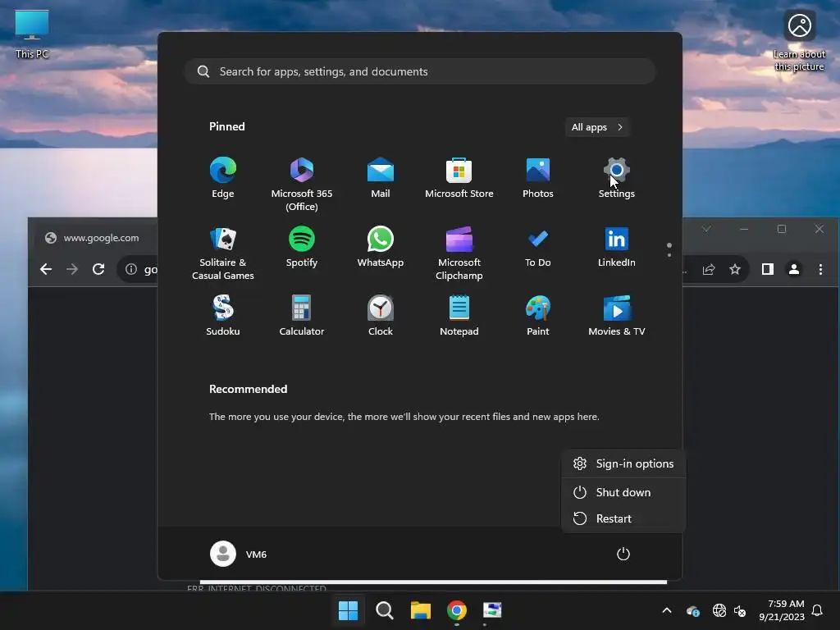This screenshot has width=840, height=630.
Task: Open Microsoft Clipchamp
Action: pos(459,253)
